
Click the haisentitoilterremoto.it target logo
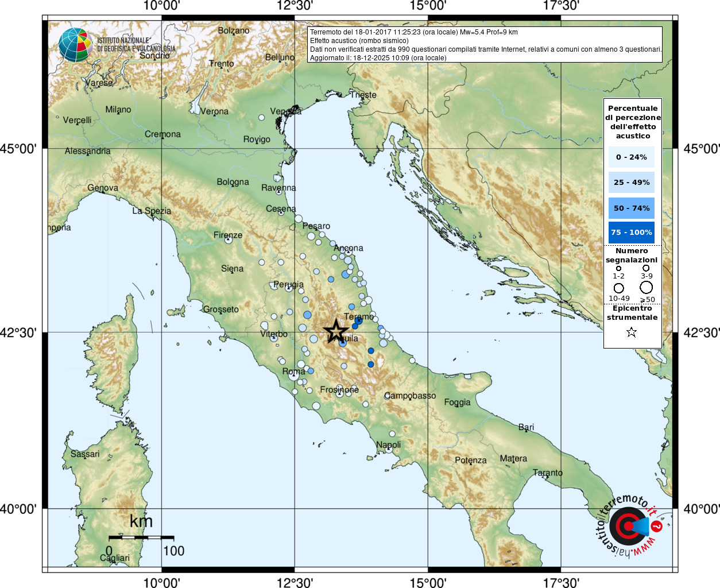(628, 525)
